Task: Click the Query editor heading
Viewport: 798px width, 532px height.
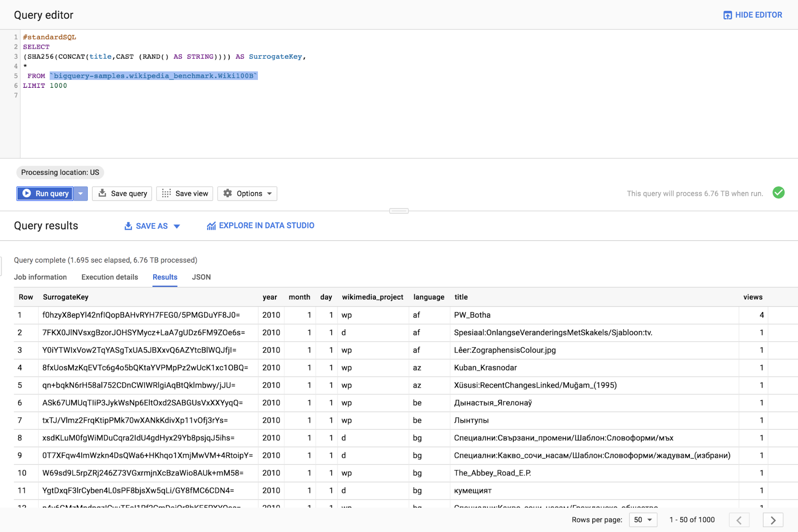Action: (x=44, y=15)
